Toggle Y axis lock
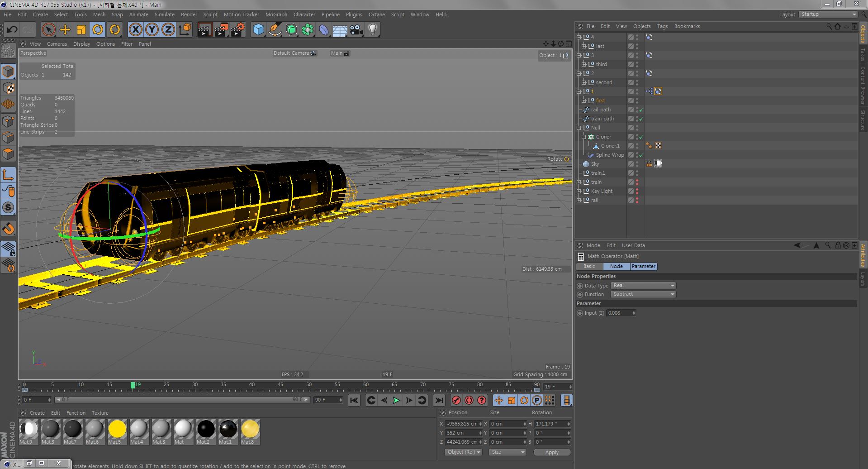Image resolution: width=868 pixels, height=469 pixels. coord(152,30)
